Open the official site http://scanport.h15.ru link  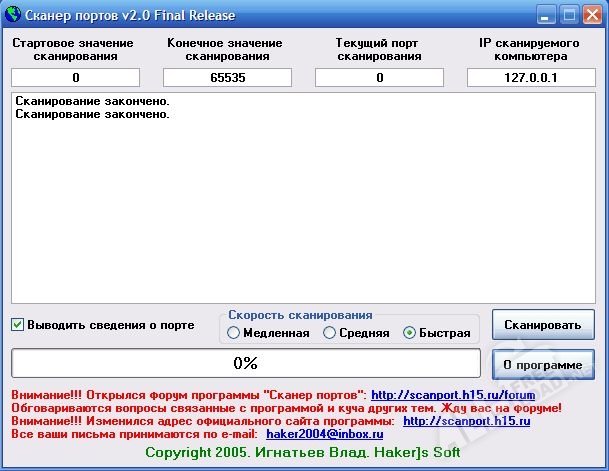click(x=466, y=421)
